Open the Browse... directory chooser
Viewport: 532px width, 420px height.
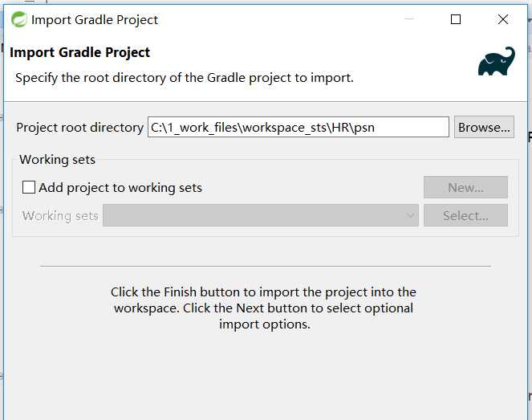tap(484, 127)
